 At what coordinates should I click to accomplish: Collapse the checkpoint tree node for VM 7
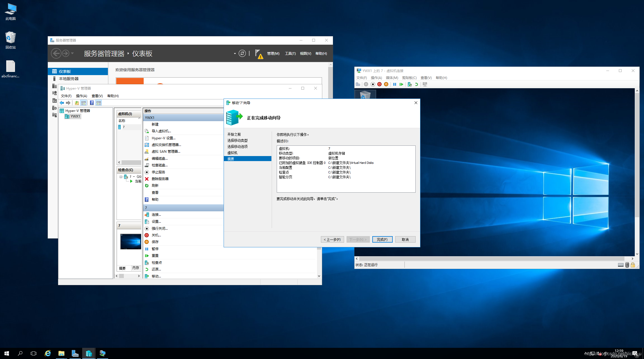[121, 177]
